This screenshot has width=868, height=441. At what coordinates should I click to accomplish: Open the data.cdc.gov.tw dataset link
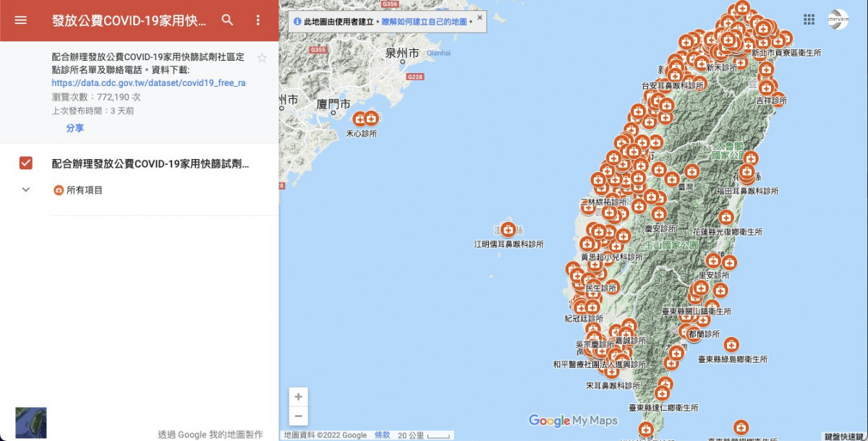click(148, 83)
